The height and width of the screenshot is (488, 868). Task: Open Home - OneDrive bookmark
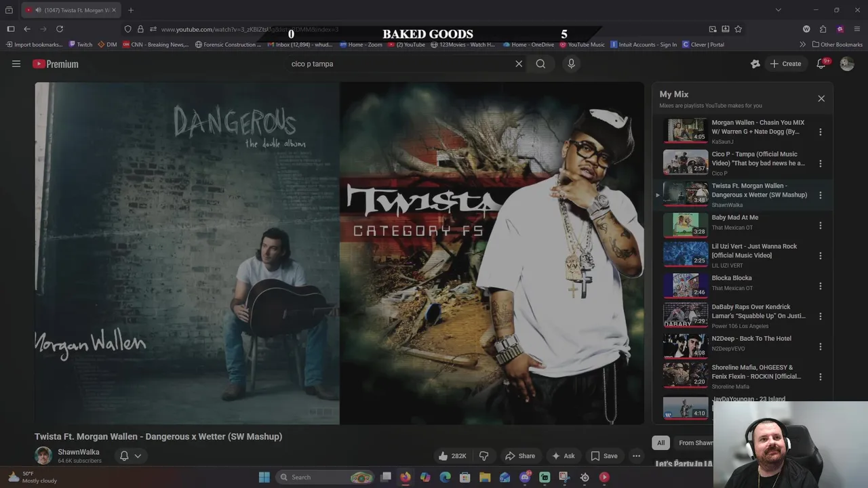tap(529, 45)
